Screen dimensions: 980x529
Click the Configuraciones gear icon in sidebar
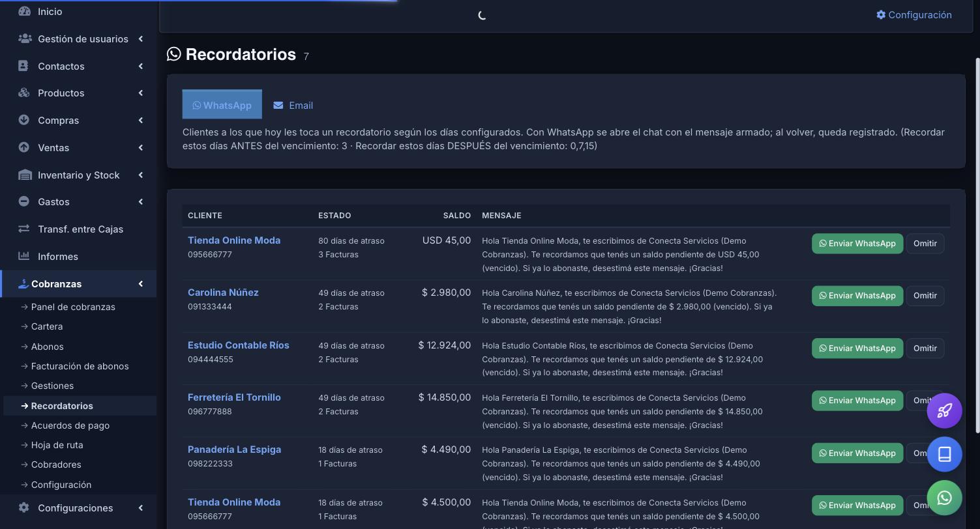23,508
